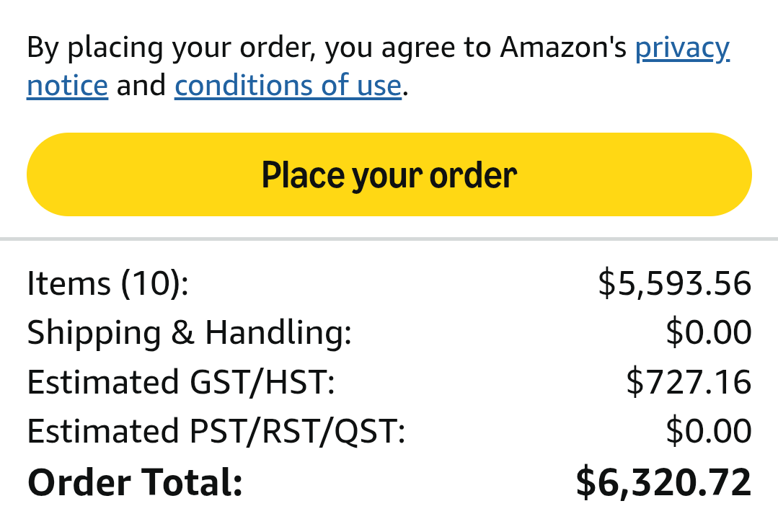This screenshot has height=532, width=778.
Task: Click the bold Order Total label
Action: click(x=135, y=482)
